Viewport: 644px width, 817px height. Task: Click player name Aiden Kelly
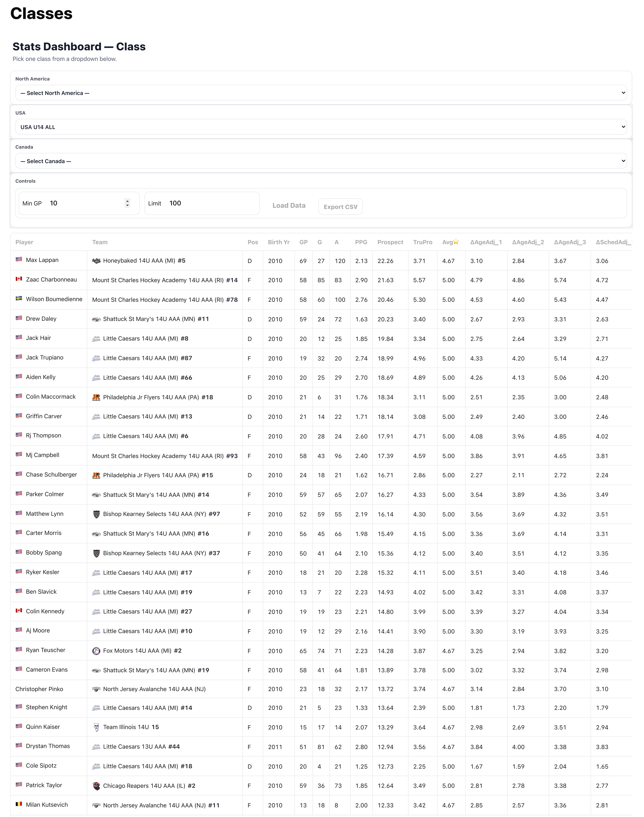point(41,377)
